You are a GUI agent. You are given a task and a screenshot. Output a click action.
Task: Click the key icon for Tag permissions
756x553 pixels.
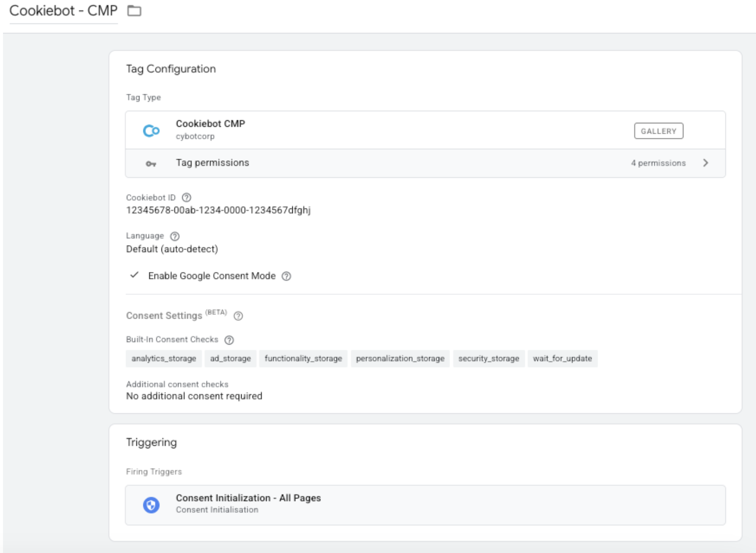point(151,164)
